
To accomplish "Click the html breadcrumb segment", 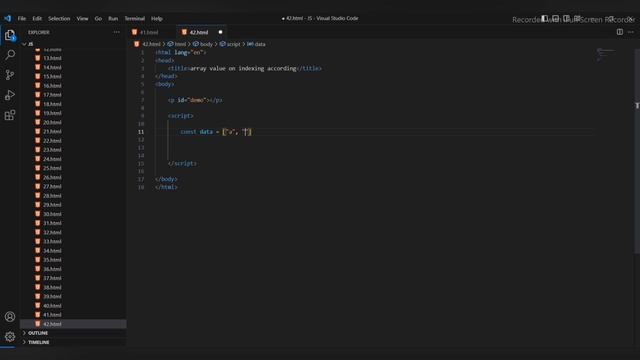I will pyautogui.click(x=177, y=44).
